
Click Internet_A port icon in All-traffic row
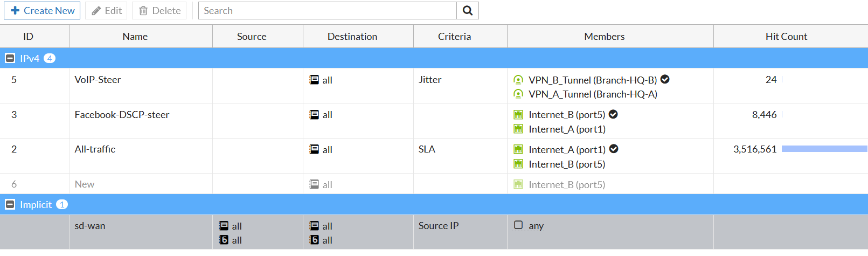pyautogui.click(x=518, y=149)
